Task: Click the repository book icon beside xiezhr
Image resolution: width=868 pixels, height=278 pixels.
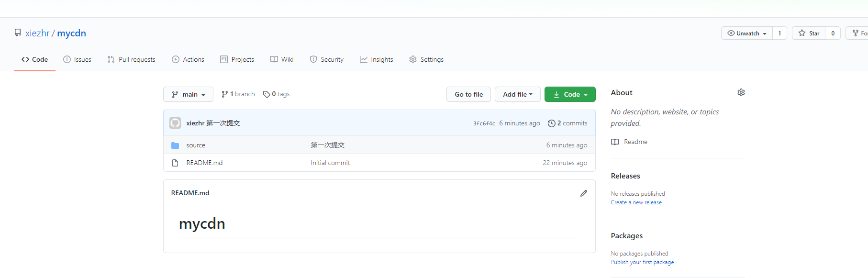Action: click(18, 33)
